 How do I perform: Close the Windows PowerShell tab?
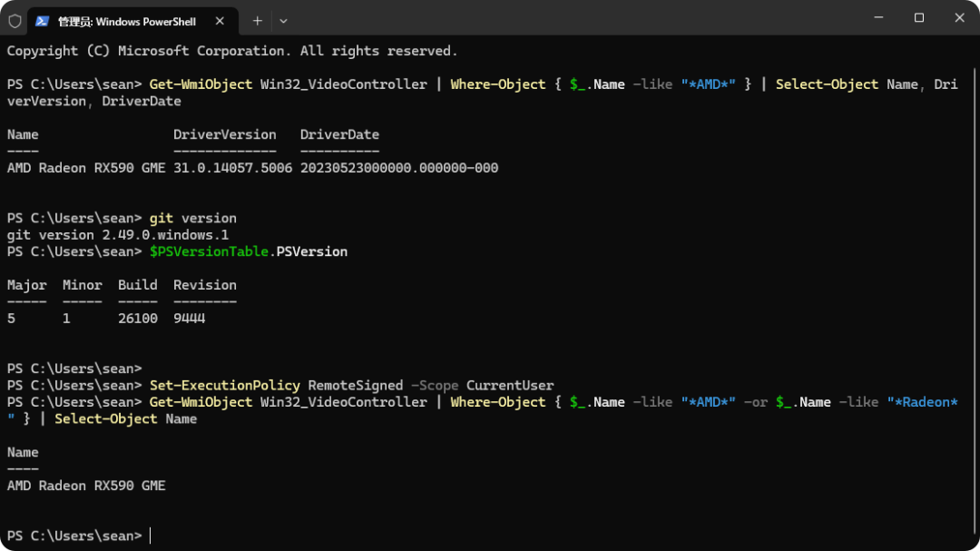(x=220, y=21)
